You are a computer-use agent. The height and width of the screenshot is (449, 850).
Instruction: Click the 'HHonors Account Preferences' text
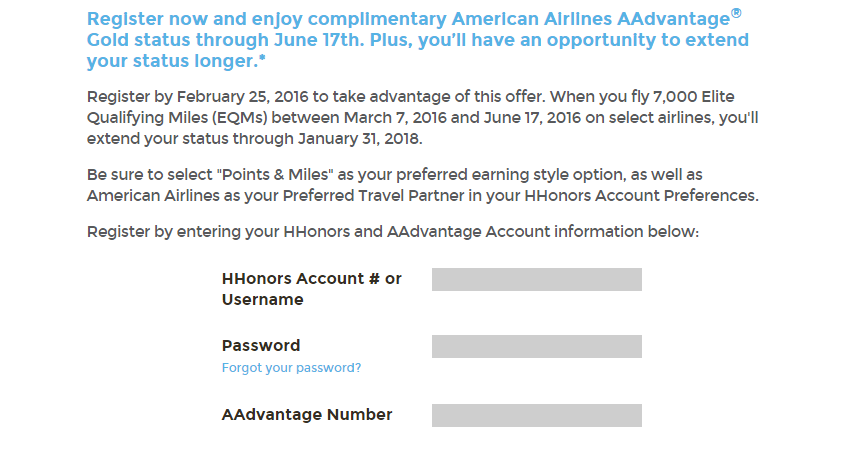652,195
